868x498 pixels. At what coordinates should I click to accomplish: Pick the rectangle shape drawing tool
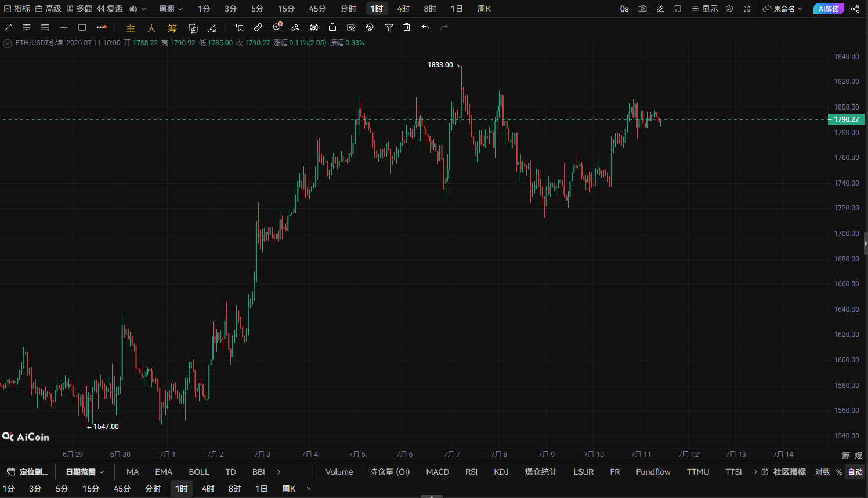tap(82, 27)
